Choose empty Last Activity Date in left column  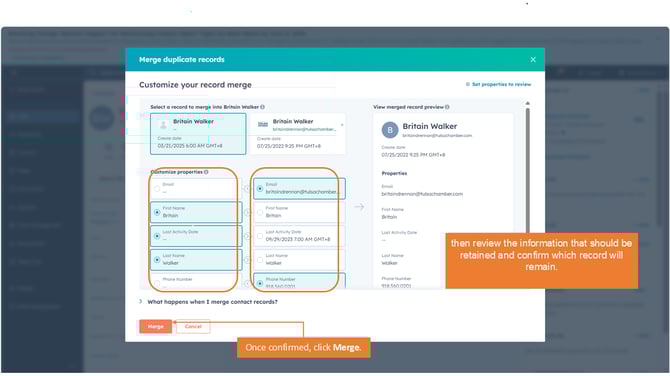click(x=196, y=236)
